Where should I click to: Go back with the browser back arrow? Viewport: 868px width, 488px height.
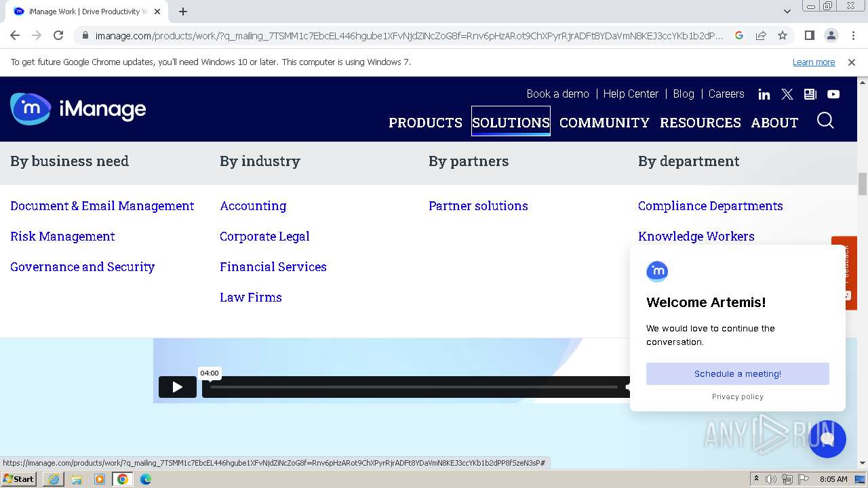click(15, 35)
